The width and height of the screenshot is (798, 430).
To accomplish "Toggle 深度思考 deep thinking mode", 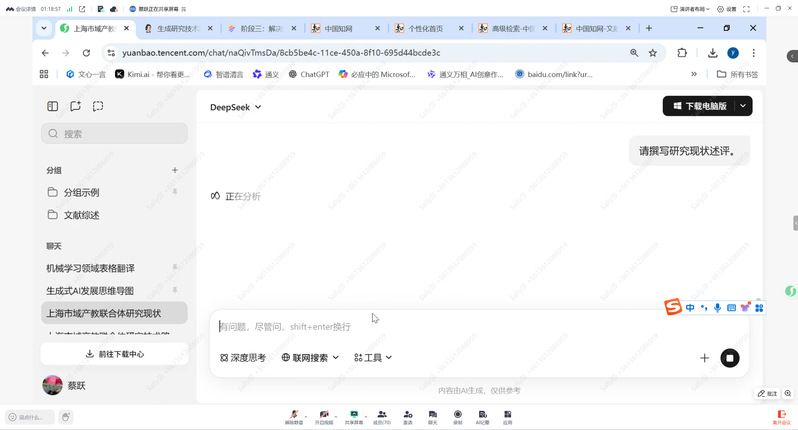I will pyautogui.click(x=243, y=357).
